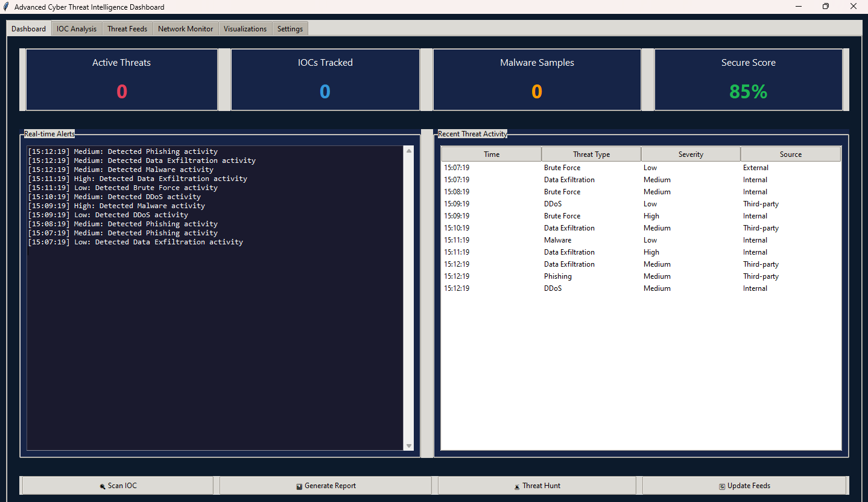Switch to the Threat Feeds tab
Screen dimensions: 868x502
(127, 29)
